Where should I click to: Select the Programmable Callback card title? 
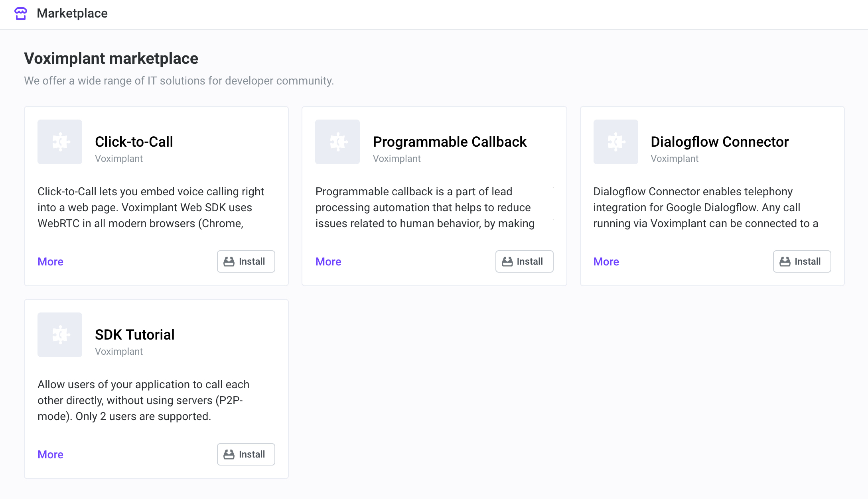pyautogui.click(x=450, y=142)
